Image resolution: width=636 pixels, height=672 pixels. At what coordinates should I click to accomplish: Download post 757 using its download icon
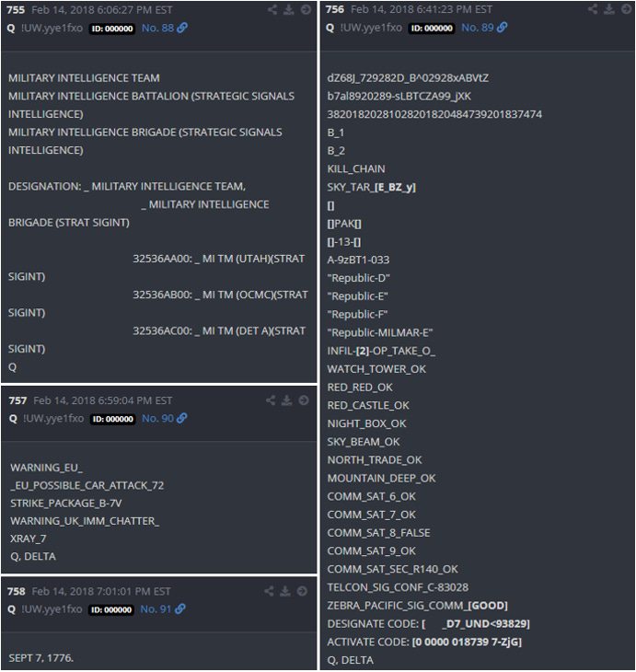point(287,400)
